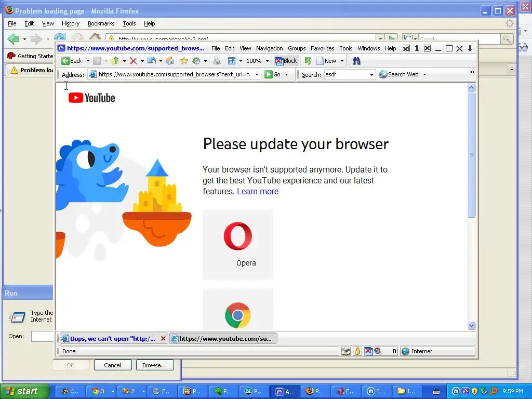Open the Firefox History menu

tap(71, 23)
